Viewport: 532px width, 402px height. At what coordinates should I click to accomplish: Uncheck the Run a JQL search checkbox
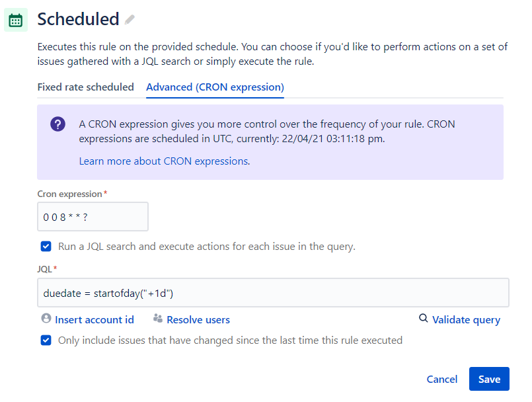click(x=46, y=246)
